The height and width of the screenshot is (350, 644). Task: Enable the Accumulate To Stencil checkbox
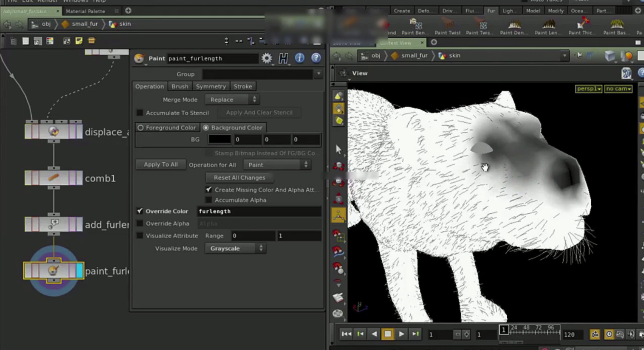(140, 113)
